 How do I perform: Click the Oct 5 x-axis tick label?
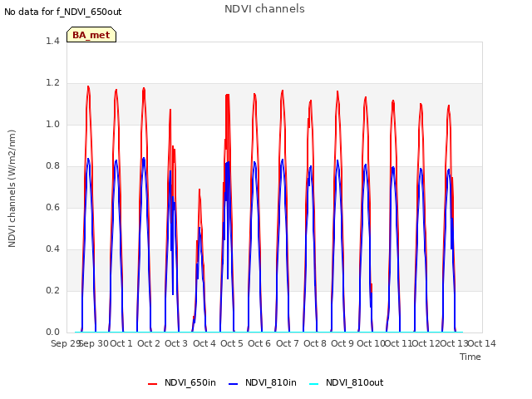coord(232,343)
